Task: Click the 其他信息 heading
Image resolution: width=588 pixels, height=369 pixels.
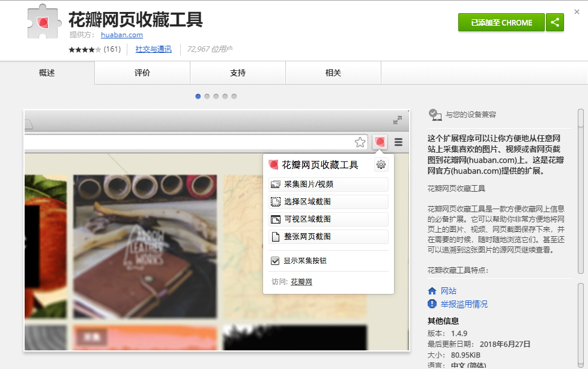Action: click(x=443, y=322)
